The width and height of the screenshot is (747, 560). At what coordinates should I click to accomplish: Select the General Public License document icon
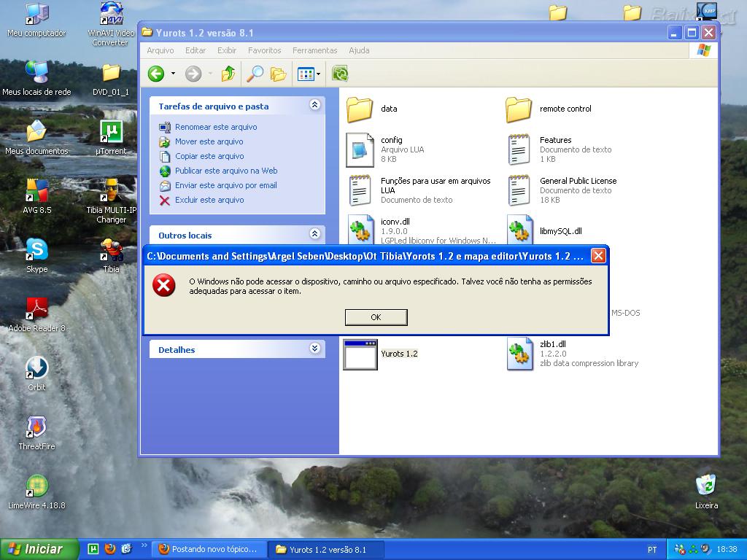(x=519, y=190)
